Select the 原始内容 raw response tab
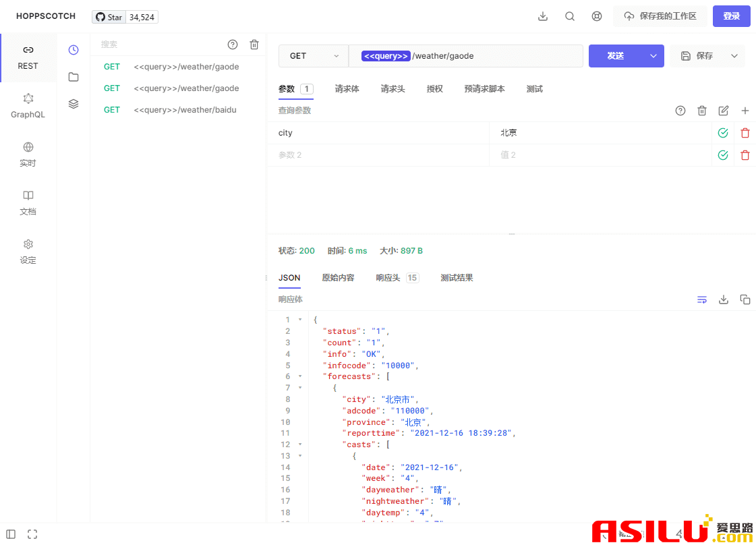This screenshot has width=756, height=545. coord(338,278)
